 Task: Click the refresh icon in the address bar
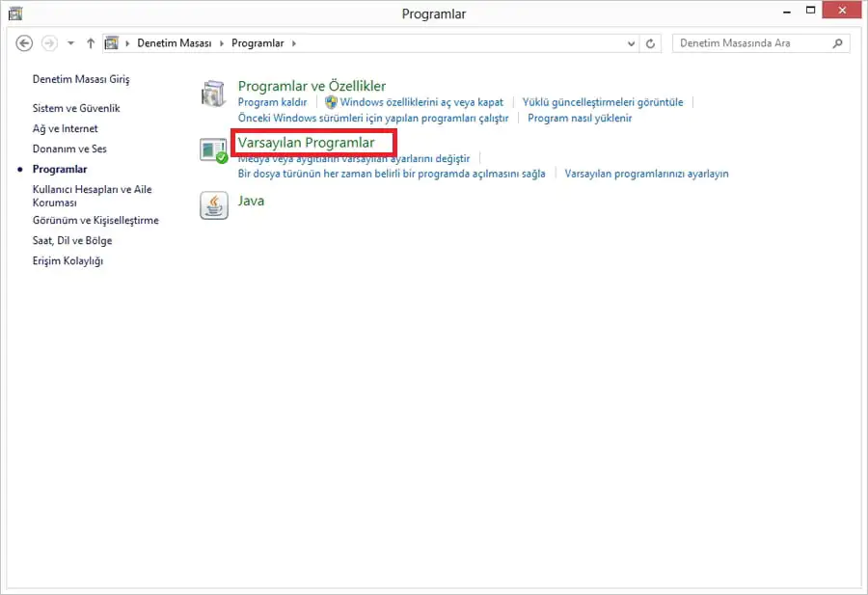coord(651,43)
